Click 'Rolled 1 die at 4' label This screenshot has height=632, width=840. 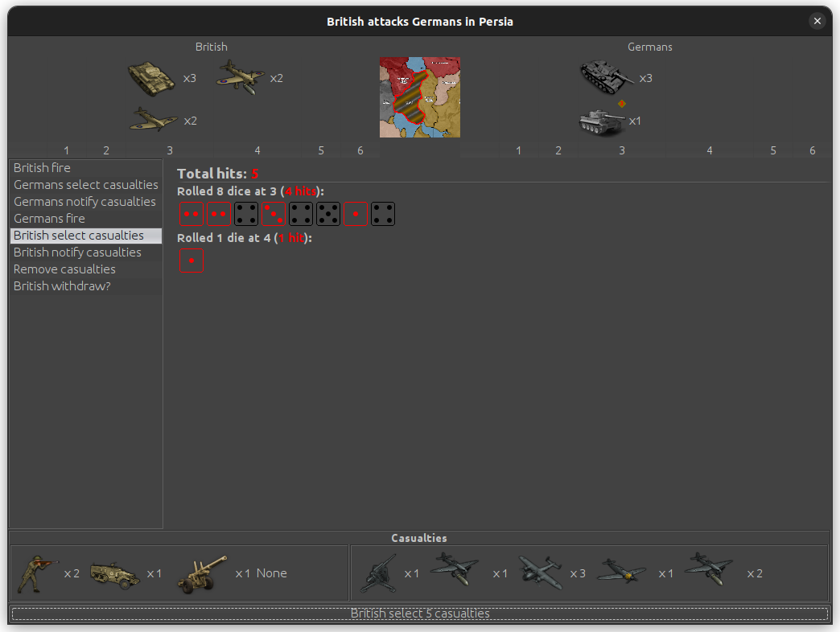click(245, 237)
